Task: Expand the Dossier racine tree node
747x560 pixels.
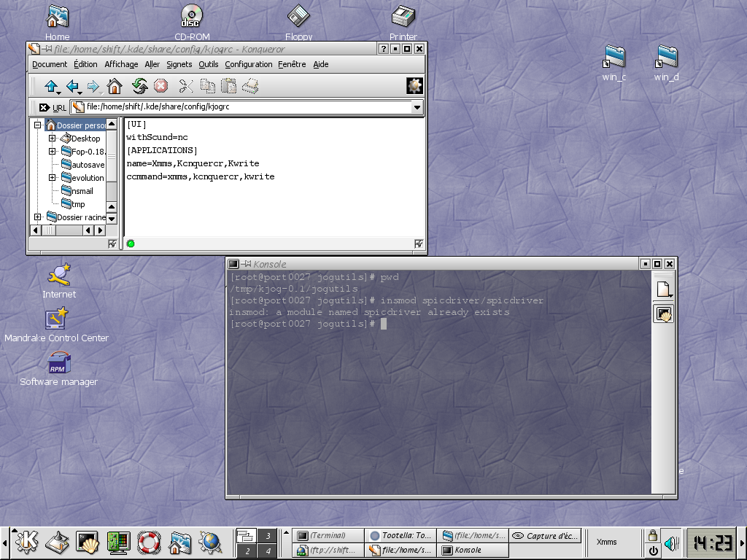Action: pos(38,217)
